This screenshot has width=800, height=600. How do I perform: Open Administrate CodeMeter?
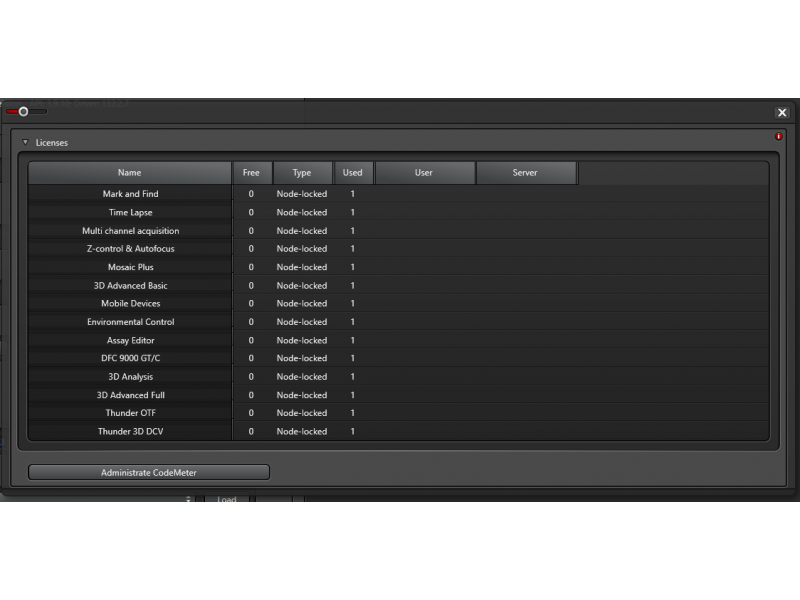148,472
